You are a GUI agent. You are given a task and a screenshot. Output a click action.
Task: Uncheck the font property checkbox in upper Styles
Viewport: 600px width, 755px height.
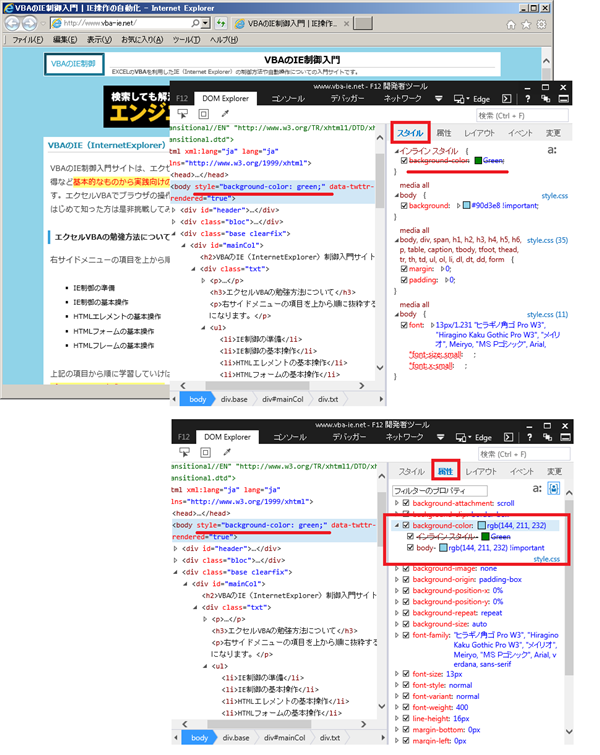point(404,325)
